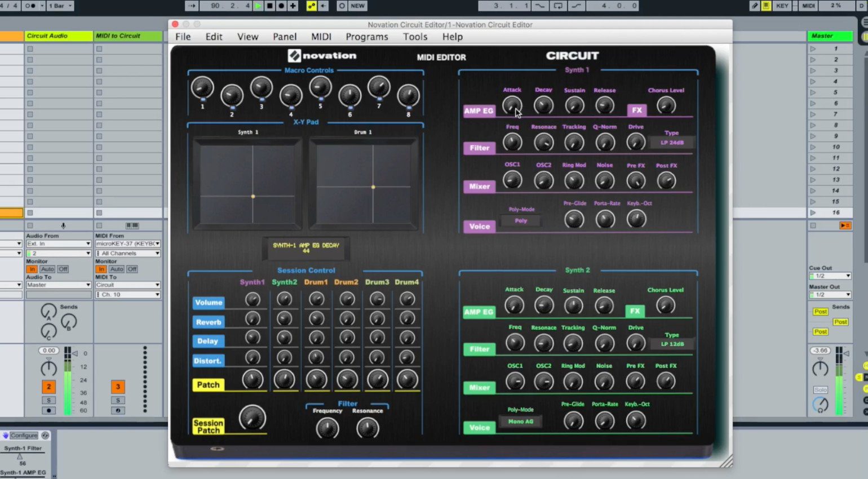This screenshot has height=479, width=868.
Task: Open the Edit menu in Circuit Editor
Action: coord(214,37)
